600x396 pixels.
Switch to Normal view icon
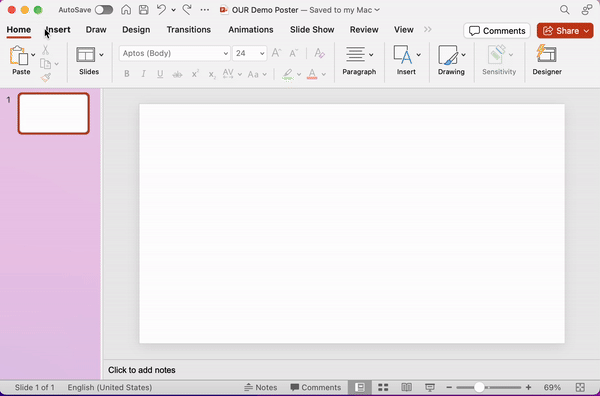[x=360, y=388]
